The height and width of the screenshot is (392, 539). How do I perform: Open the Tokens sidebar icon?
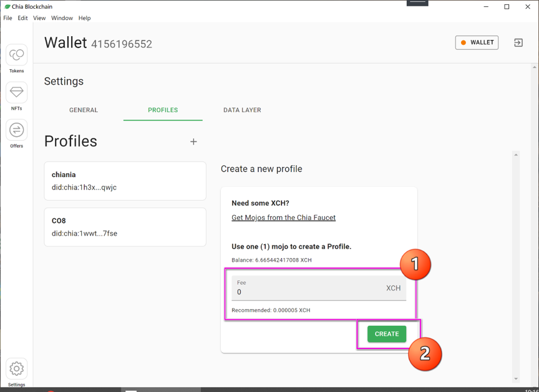click(x=16, y=55)
